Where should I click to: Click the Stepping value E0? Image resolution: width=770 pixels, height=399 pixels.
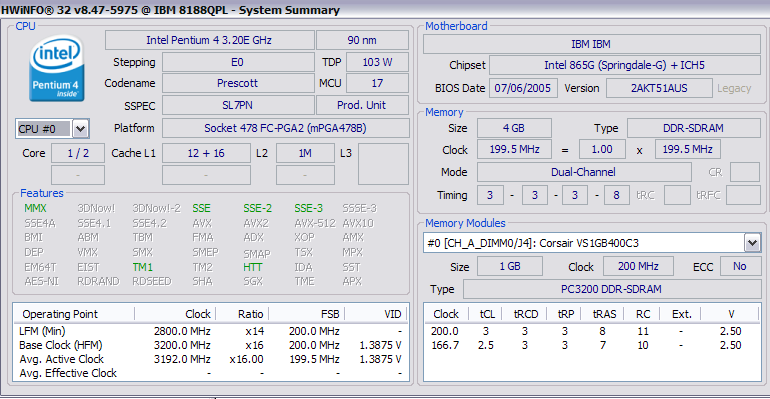pyautogui.click(x=238, y=62)
